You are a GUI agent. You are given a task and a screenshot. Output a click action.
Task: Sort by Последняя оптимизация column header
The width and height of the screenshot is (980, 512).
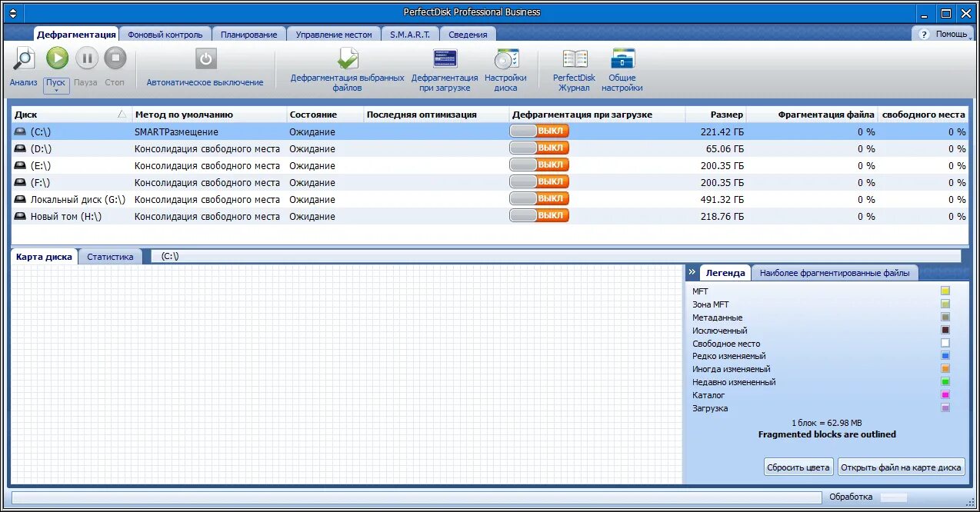tap(436, 115)
